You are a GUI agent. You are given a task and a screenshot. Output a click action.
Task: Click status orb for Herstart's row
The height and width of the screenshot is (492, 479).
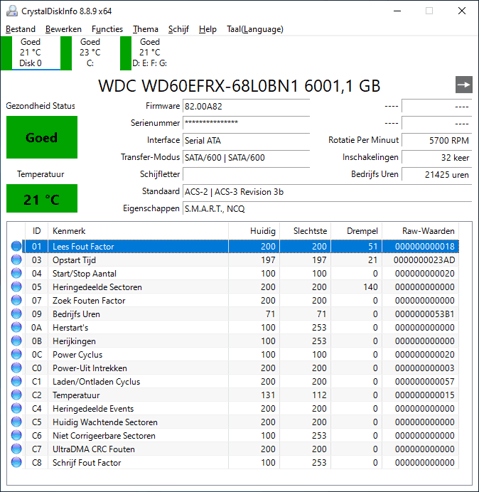16,327
